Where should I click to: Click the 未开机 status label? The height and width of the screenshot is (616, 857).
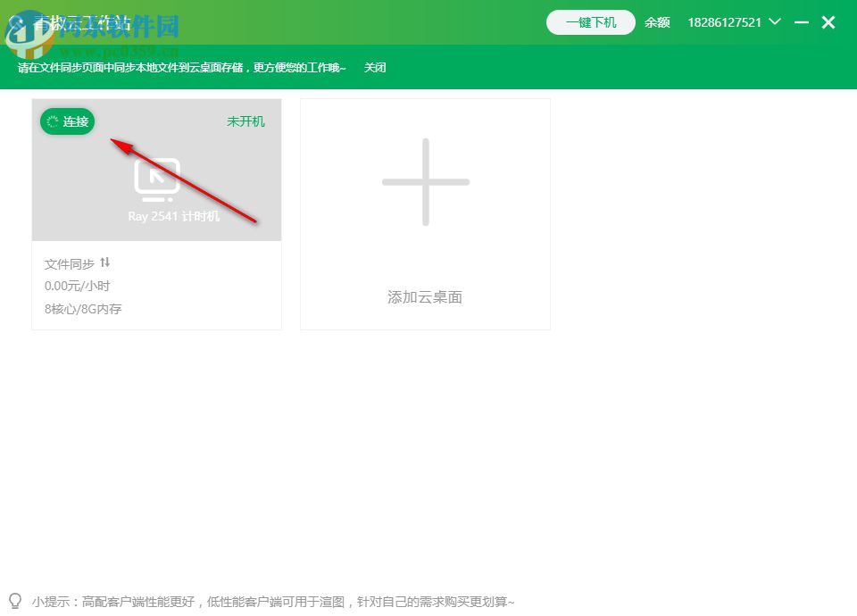[246, 121]
